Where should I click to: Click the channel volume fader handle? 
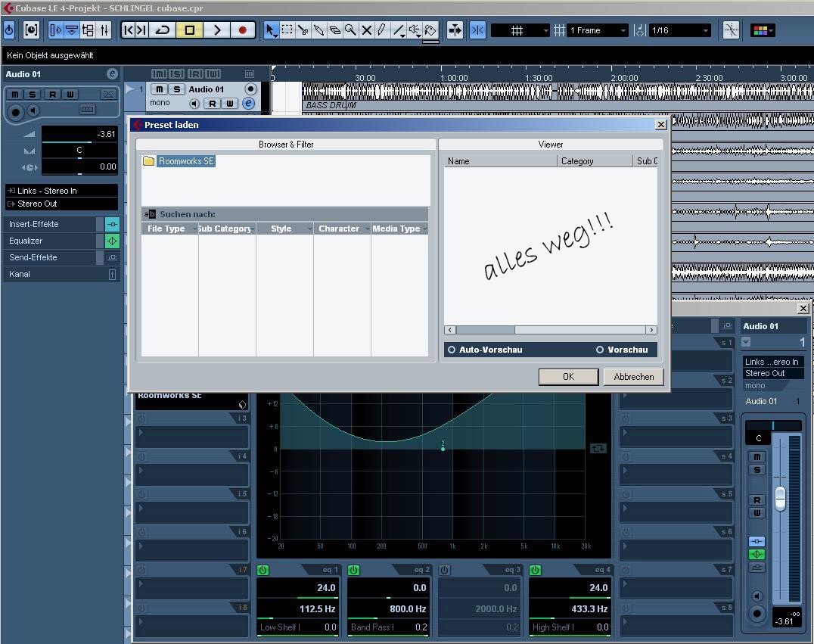780,498
